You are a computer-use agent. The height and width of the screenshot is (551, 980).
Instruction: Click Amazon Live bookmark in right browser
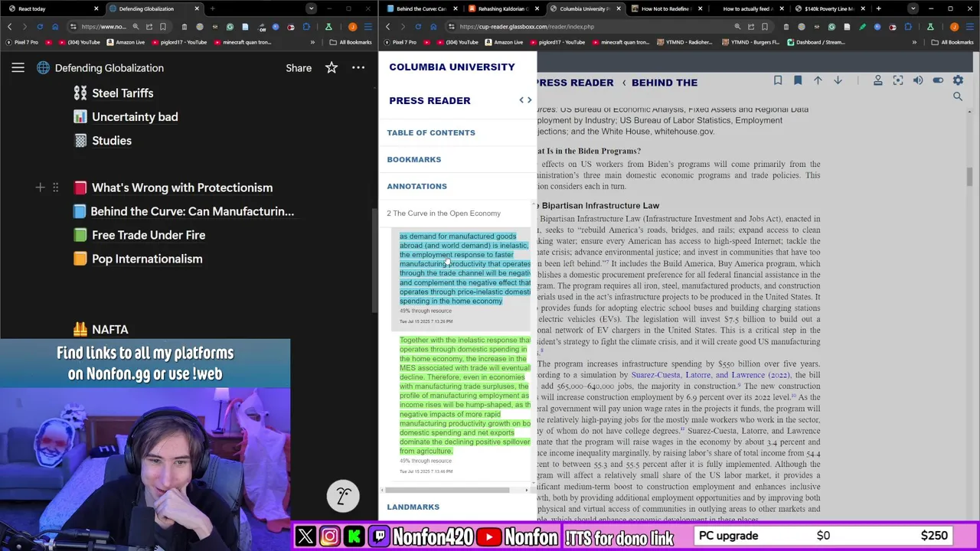505,42
